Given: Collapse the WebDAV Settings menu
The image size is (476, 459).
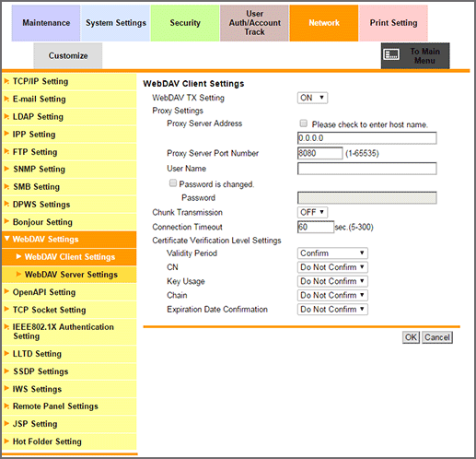Looking at the screenshot, I should point(69,240).
